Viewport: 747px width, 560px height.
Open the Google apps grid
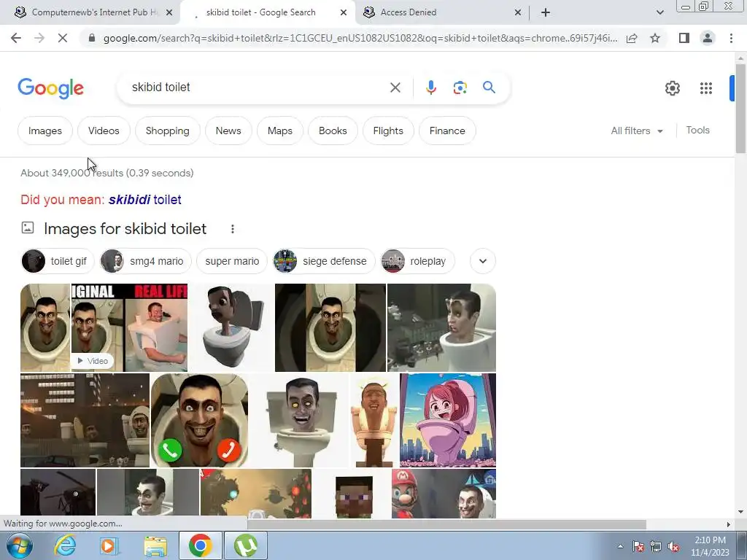pyautogui.click(x=706, y=88)
